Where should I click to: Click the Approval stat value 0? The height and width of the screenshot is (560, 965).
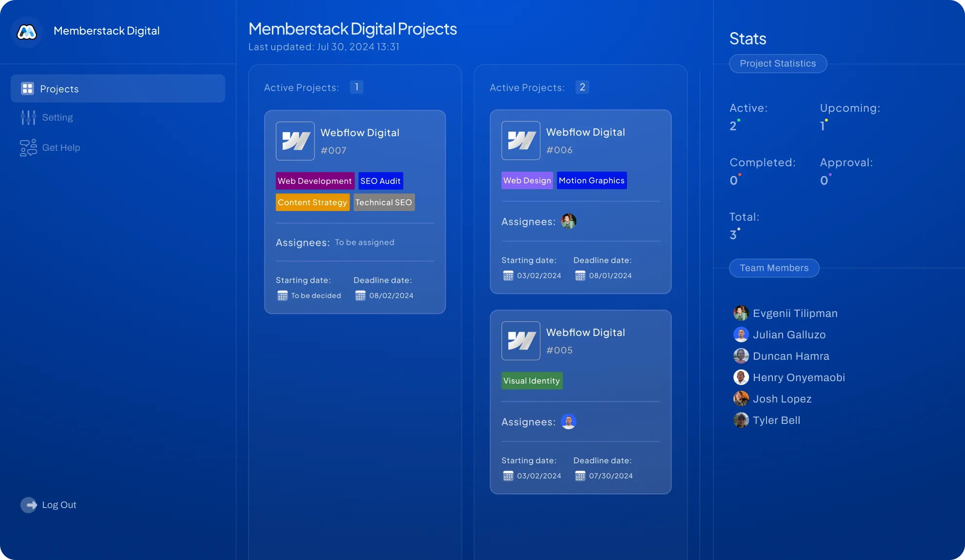[x=824, y=181]
